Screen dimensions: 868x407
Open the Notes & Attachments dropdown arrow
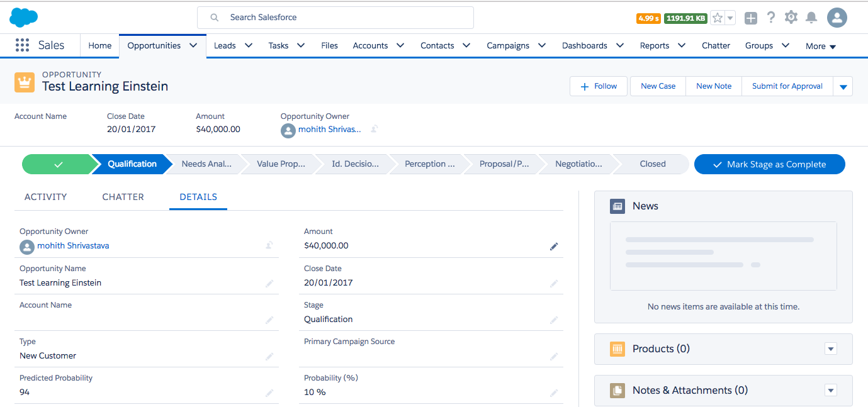831,391
